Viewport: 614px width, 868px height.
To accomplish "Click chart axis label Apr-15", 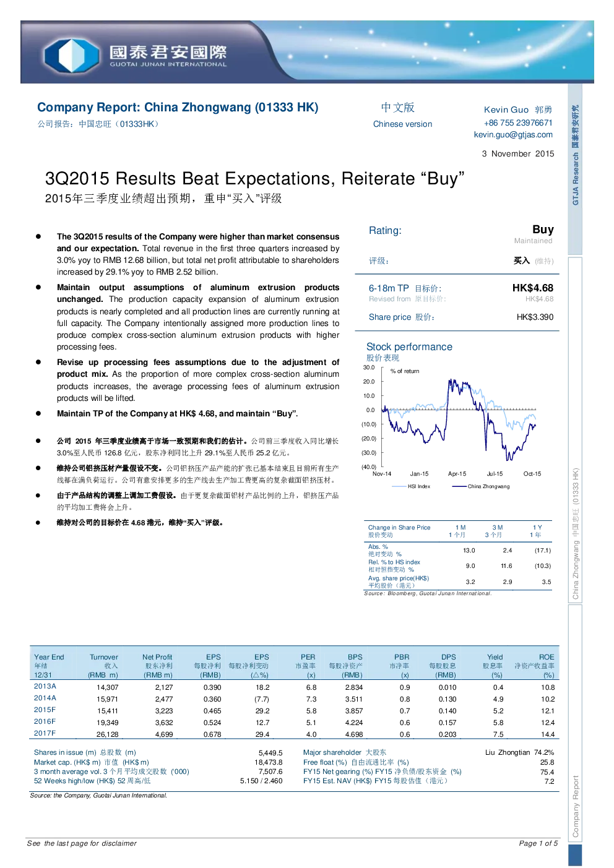I will tap(457, 474).
